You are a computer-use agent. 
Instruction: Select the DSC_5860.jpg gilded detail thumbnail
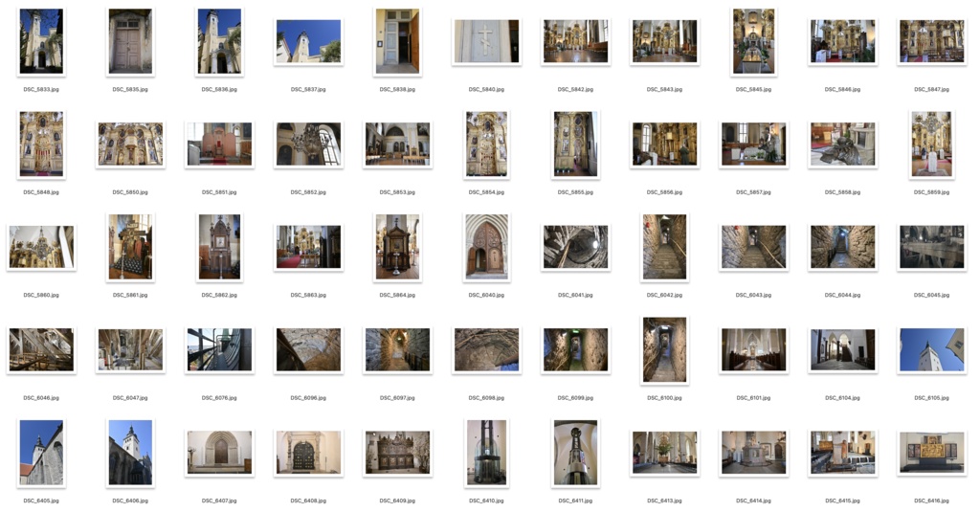pos(41,247)
